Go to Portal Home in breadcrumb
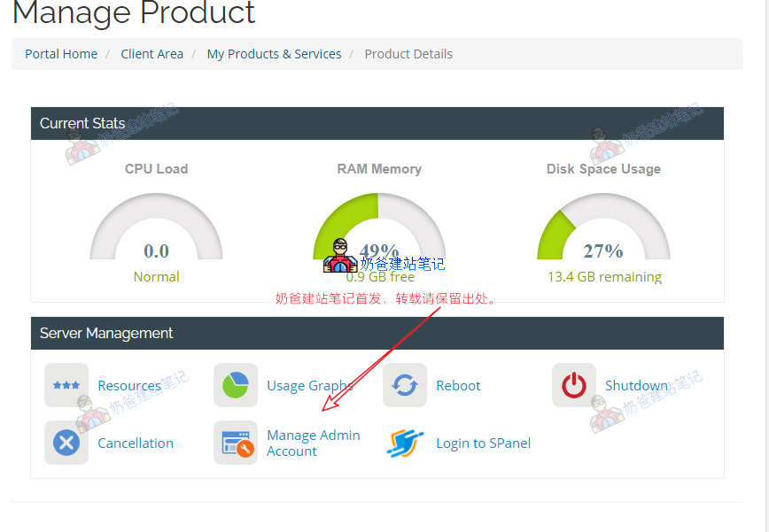The width and height of the screenshot is (769, 532). pyautogui.click(x=61, y=54)
